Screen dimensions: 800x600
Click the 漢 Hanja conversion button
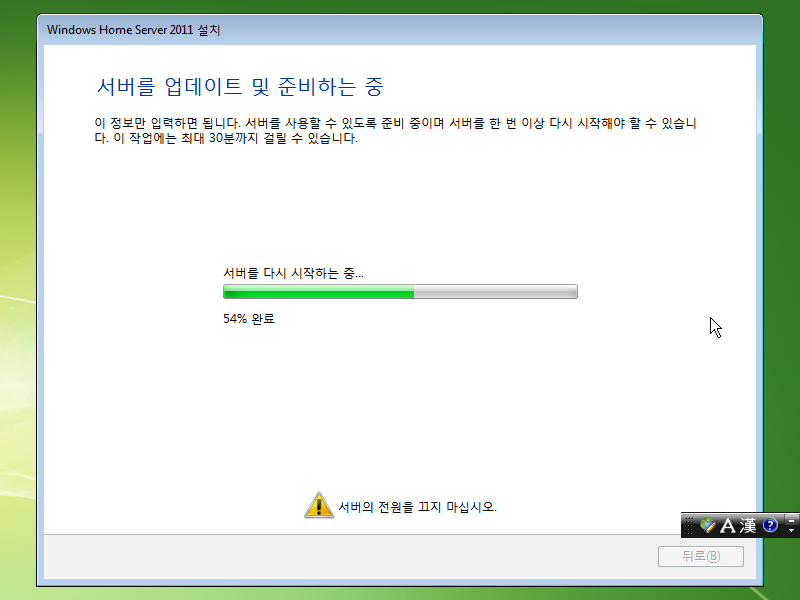pyautogui.click(x=747, y=526)
